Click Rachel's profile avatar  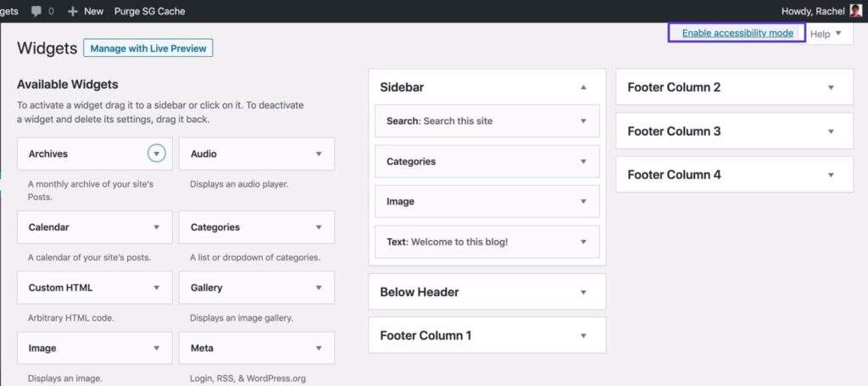click(x=856, y=11)
